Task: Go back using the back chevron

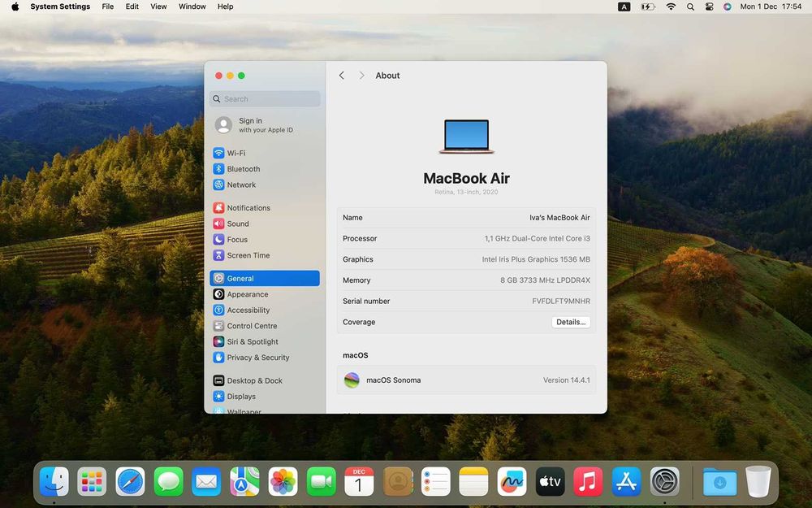Action: click(x=342, y=76)
